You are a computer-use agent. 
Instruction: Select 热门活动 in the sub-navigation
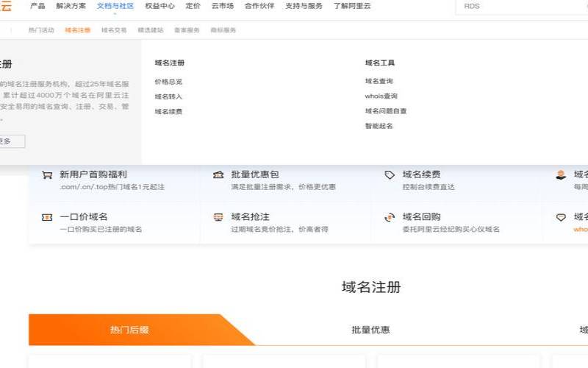point(41,30)
